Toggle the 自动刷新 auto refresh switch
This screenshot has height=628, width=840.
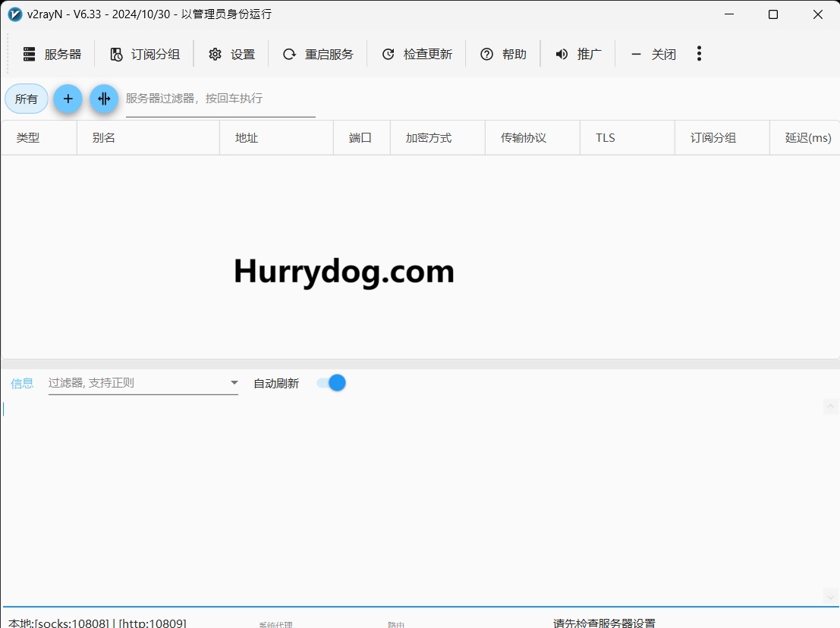(x=332, y=383)
